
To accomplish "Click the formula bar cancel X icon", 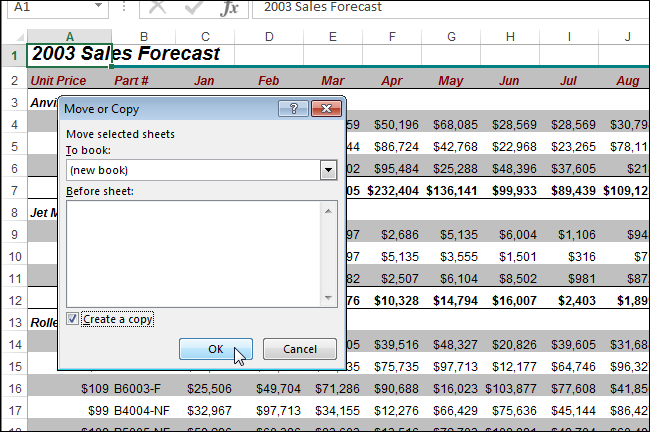I will pos(157,7).
